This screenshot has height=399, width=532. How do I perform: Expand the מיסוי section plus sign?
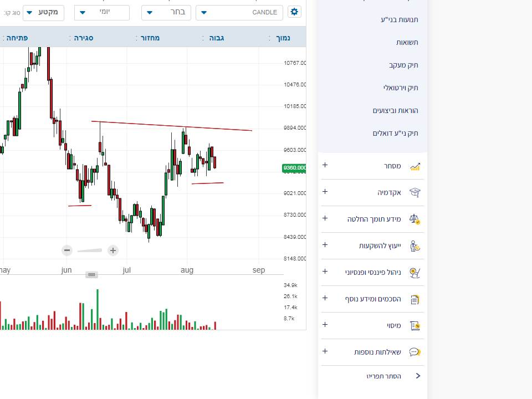click(325, 325)
